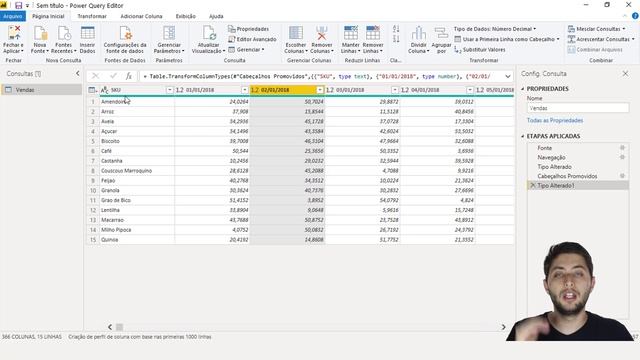Screen dimensions: 640x360
Task: Open Configurações da fonte de dados
Action: (125, 39)
